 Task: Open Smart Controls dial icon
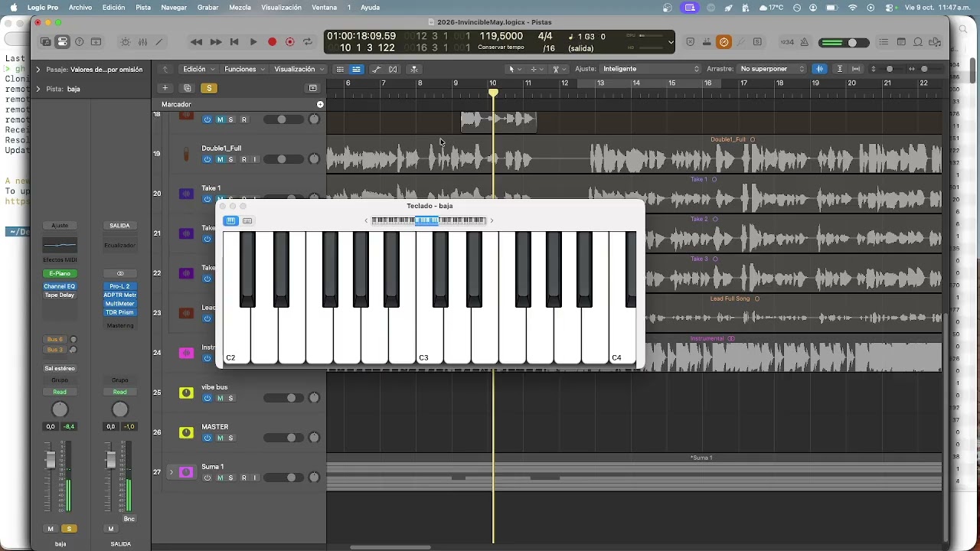tap(126, 42)
